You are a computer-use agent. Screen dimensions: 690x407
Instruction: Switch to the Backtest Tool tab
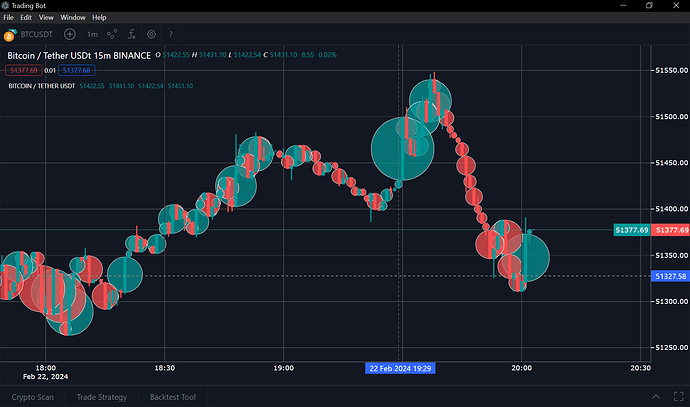(x=172, y=397)
